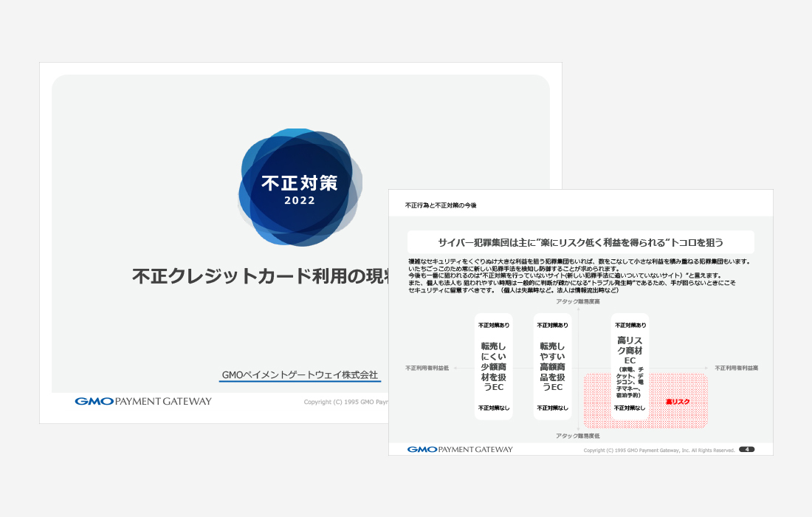
Task: Click the axis label 不正利用者利益高
Action: tap(737, 368)
